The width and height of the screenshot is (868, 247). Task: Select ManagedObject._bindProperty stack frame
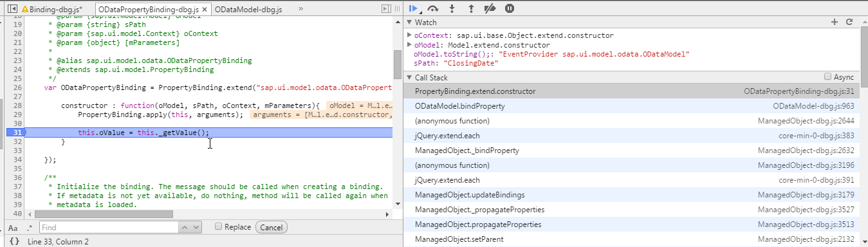point(633,151)
